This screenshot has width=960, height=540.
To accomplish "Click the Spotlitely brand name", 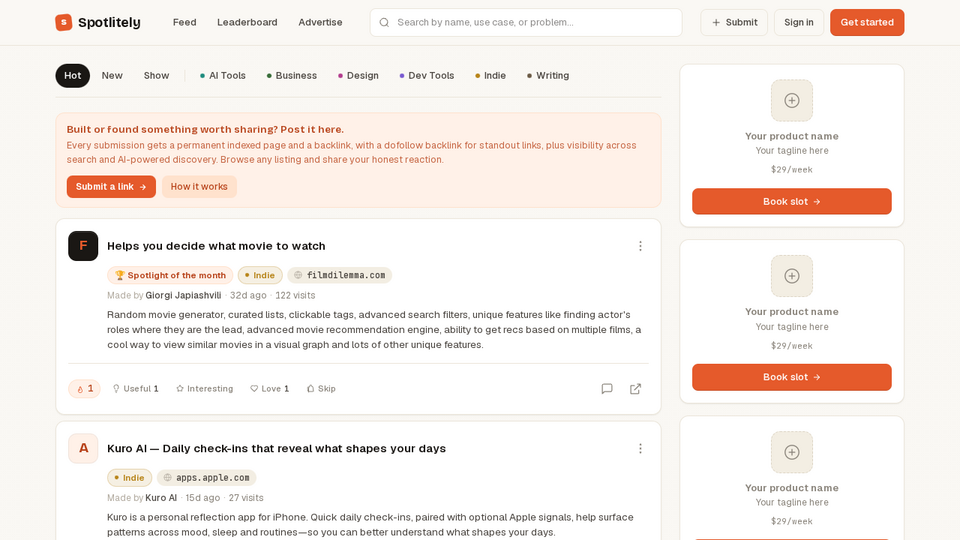I will click(x=109, y=23).
